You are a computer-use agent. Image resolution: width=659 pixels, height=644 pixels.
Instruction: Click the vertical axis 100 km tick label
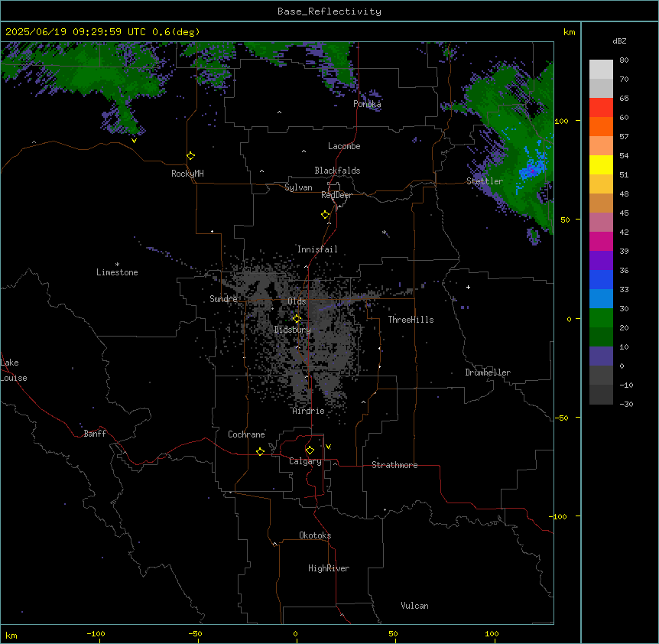point(561,121)
